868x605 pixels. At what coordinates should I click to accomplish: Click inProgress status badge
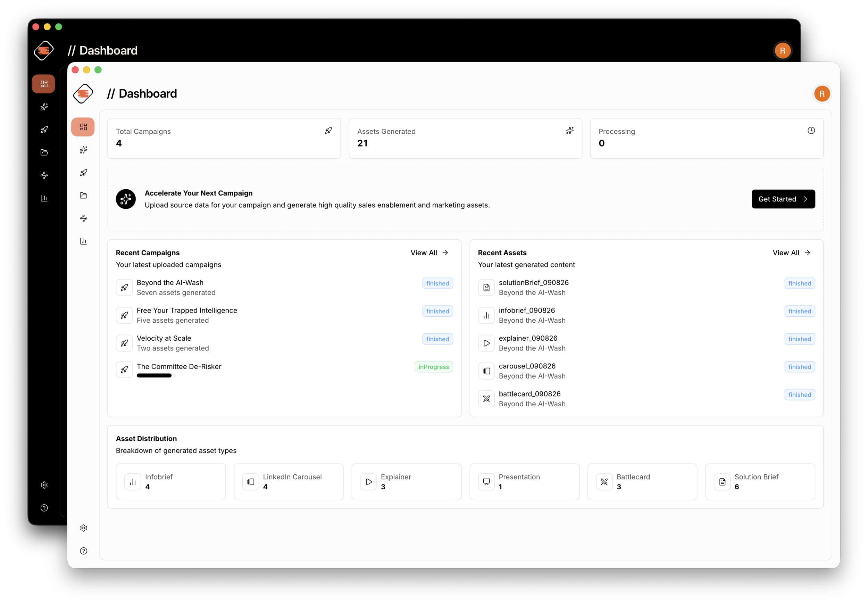[x=434, y=367]
